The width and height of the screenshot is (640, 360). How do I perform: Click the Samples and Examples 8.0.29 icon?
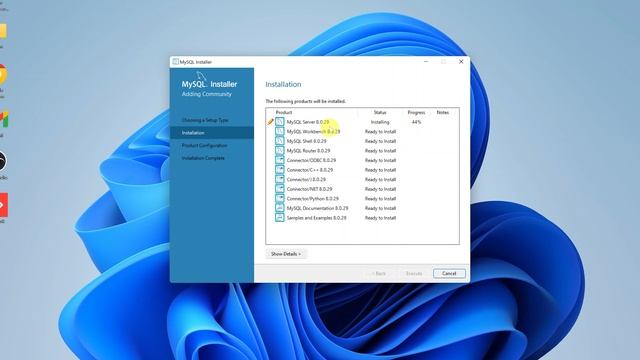click(x=280, y=218)
